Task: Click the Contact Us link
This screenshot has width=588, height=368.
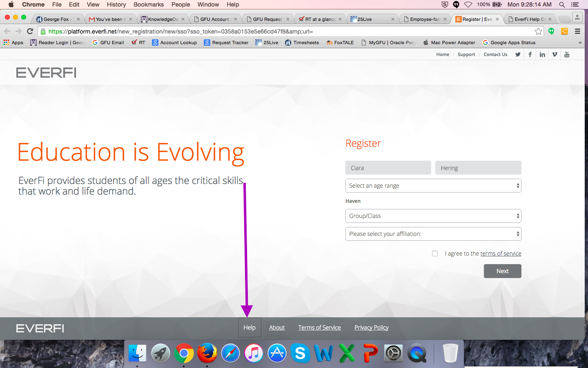Action: click(496, 54)
